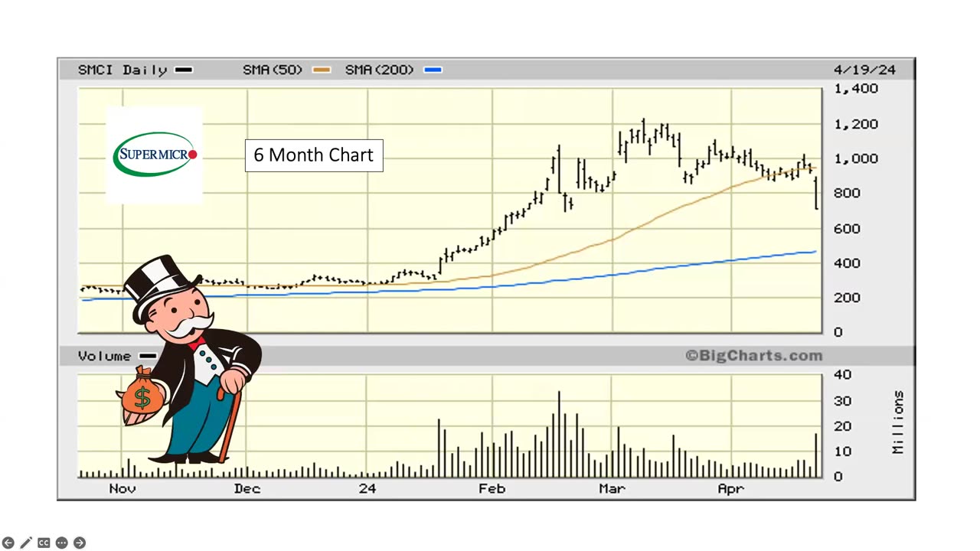Click the 'SMCI Daily' legend label
Viewport: 980px width, 551px height.
[122, 70]
